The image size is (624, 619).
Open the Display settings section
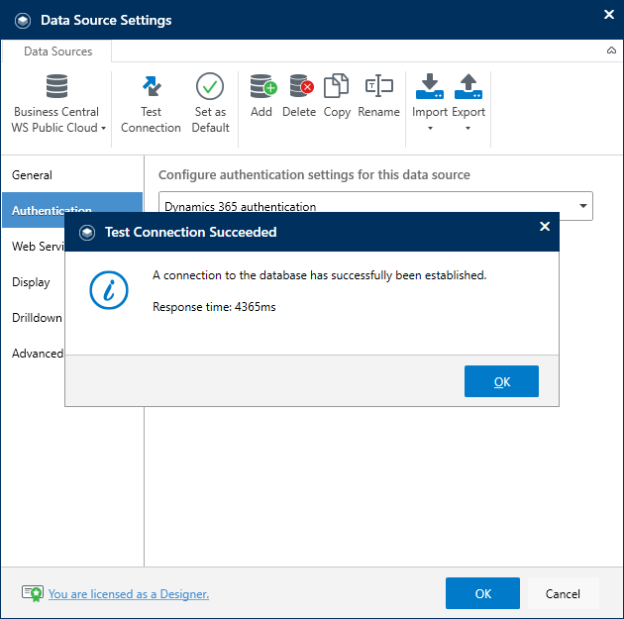click(33, 282)
